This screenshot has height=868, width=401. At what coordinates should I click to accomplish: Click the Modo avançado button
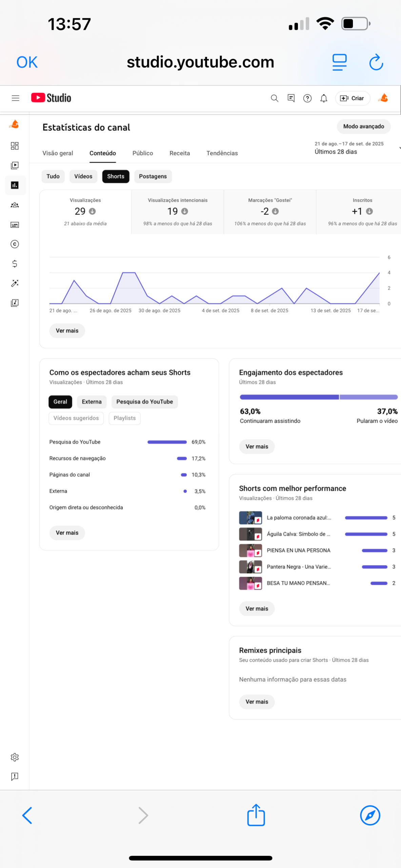pyautogui.click(x=363, y=126)
